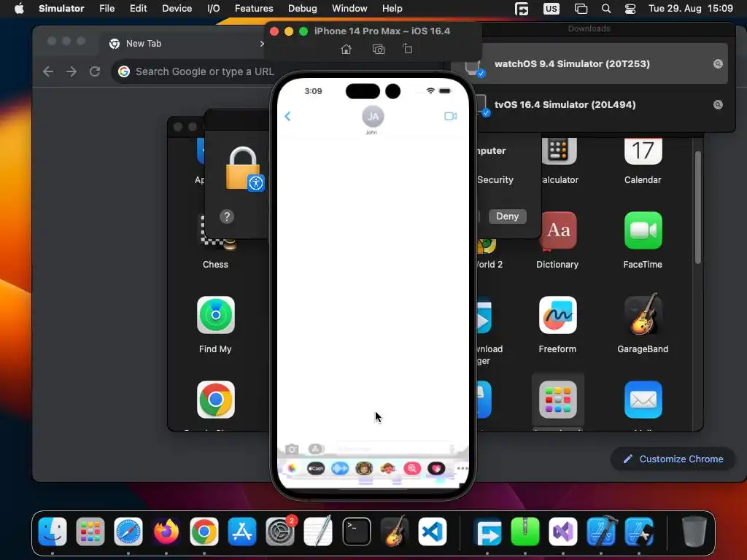Viewport: 747px width, 560px height.
Task: Tap the iMessage text field
Action: pyautogui.click(x=395, y=448)
